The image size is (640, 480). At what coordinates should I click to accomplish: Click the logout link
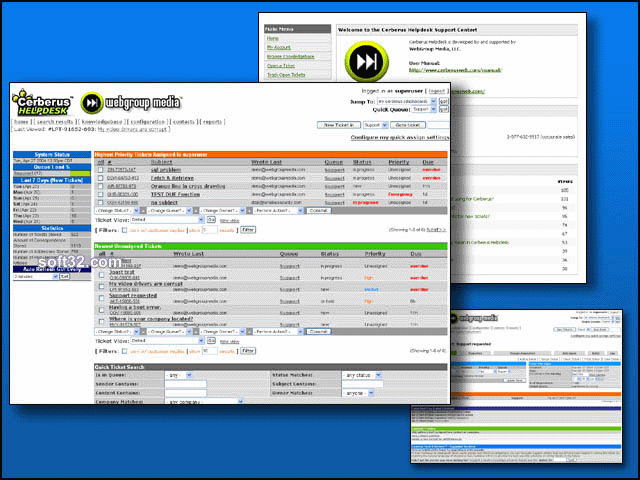click(437, 91)
